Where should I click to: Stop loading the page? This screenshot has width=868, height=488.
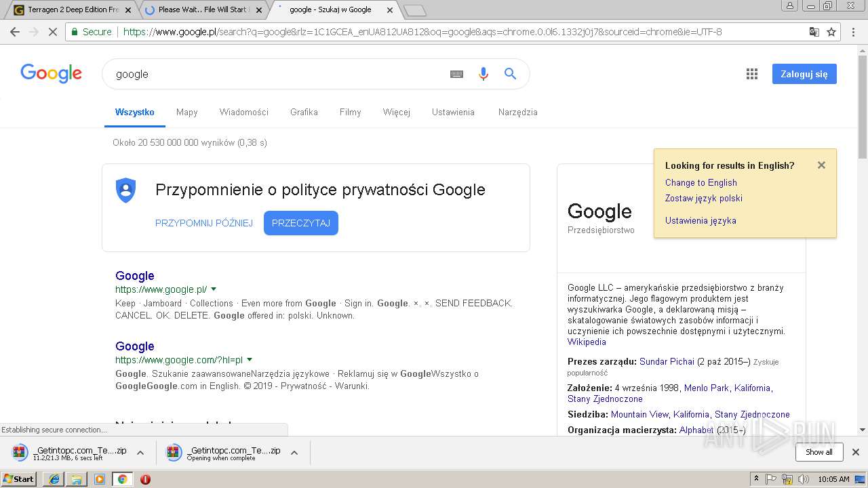(52, 32)
